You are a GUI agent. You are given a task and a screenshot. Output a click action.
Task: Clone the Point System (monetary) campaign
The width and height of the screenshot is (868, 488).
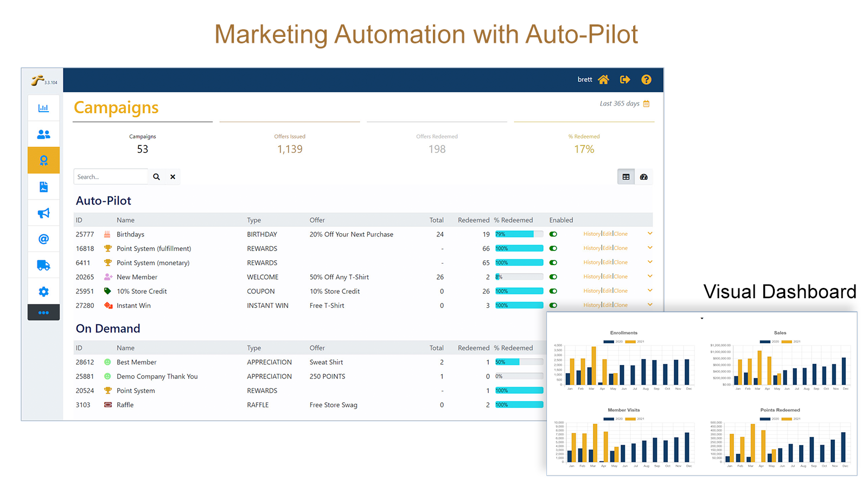pos(621,262)
